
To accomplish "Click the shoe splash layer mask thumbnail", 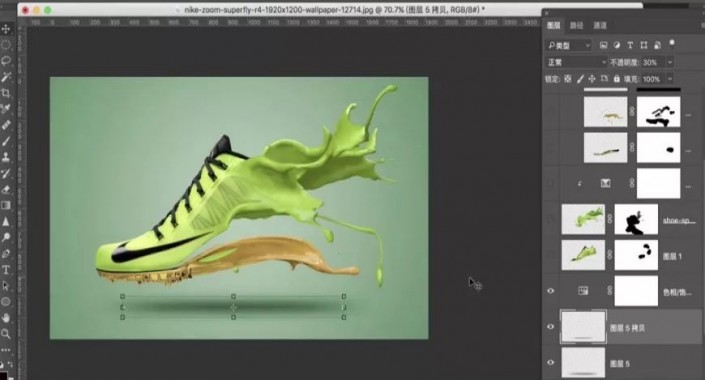I will click(x=636, y=219).
